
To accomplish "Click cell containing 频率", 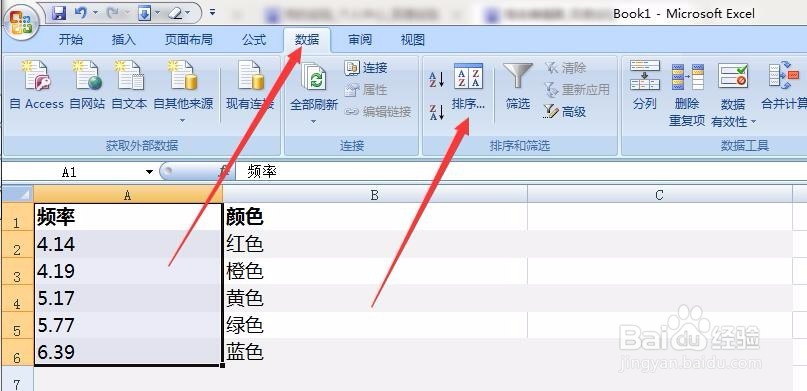I will coord(128,217).
